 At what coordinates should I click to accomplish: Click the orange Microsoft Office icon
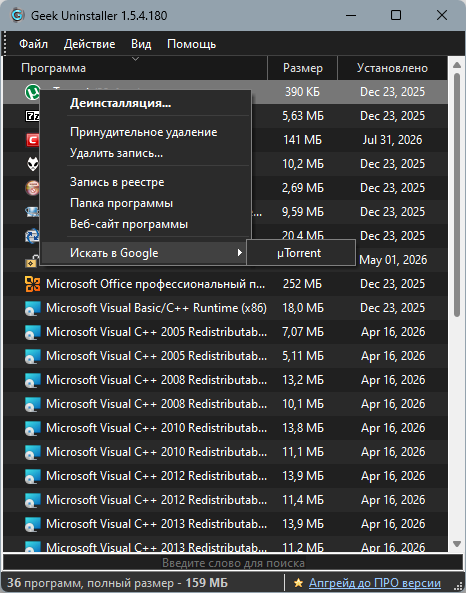(x=33, y=284)
